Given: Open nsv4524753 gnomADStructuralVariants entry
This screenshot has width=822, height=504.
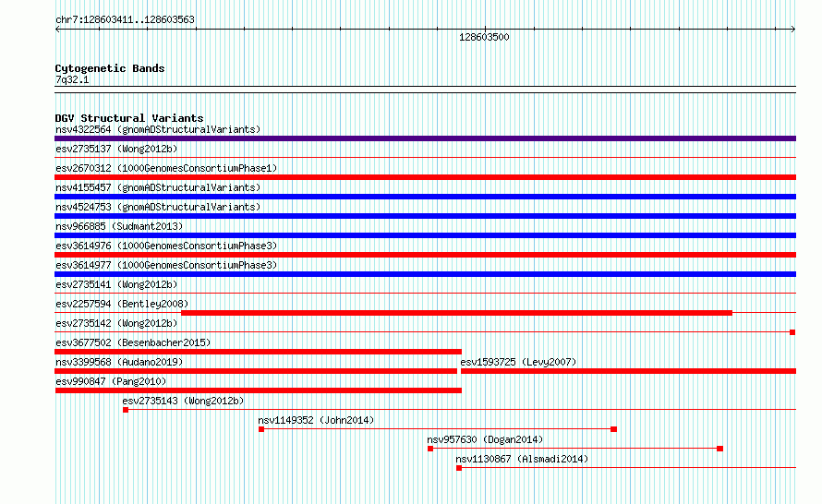Looking at the screenshot, I should click(158, 207).
